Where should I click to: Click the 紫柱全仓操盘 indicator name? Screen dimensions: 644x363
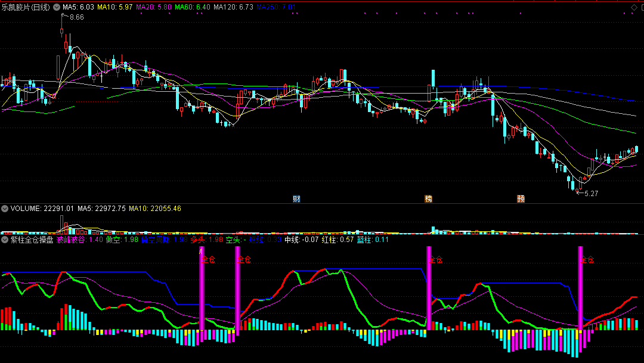tap(32, 240)
